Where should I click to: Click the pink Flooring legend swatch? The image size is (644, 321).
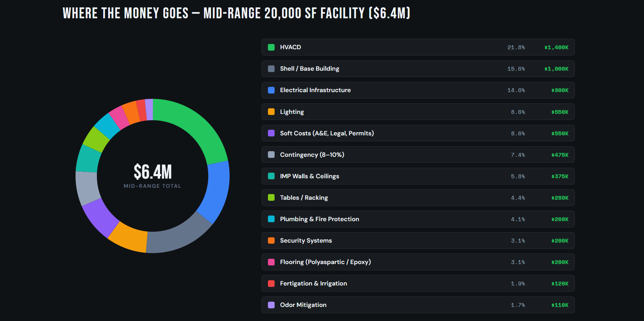coord(271,262)
